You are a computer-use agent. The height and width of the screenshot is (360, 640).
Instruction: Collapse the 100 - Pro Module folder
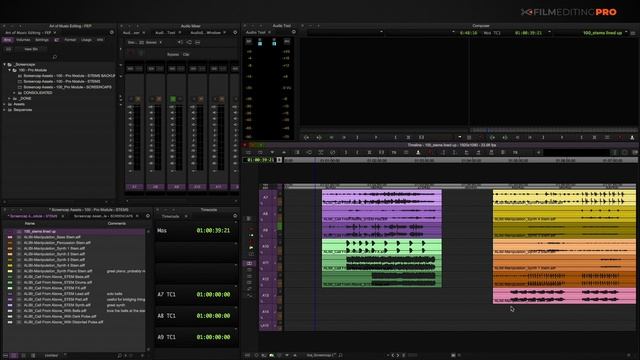coord(9,70)
